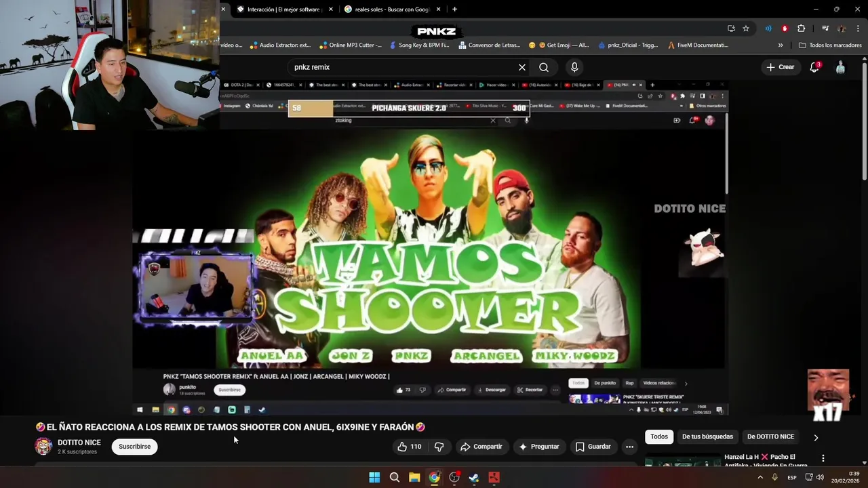Open the clock showing 0:39
868x488 pixels.
pos(847,477)
